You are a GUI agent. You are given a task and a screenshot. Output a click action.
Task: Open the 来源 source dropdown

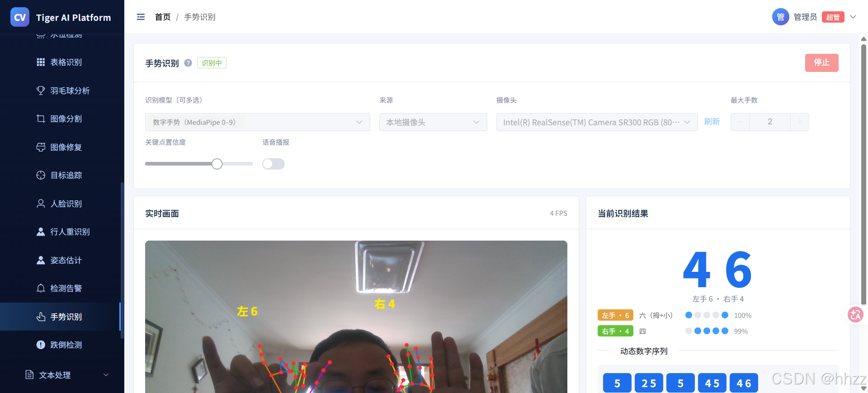coord(433,122)
